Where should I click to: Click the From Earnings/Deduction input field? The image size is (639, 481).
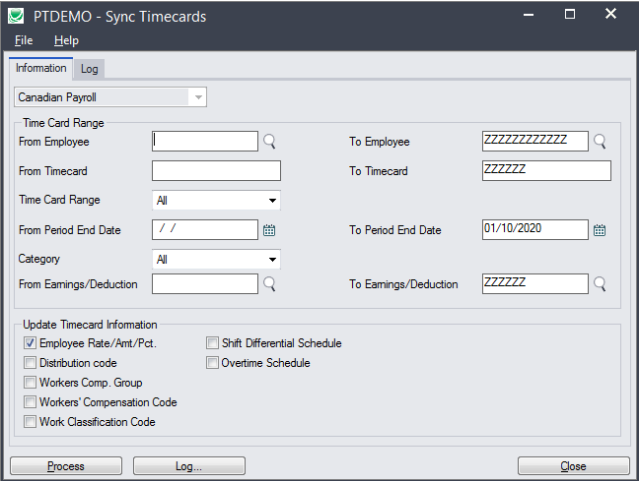tap(205, 284)
